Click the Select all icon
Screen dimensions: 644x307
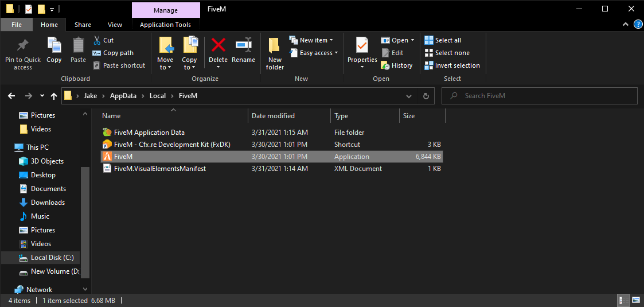click(x=429, y=40)
